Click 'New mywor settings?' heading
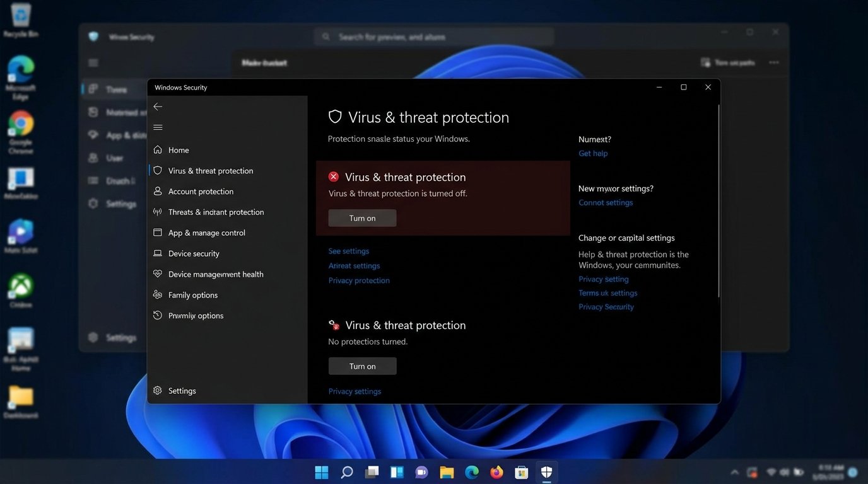Image resolution: width=868 pixels, height=484 pixels. point(616,188)
